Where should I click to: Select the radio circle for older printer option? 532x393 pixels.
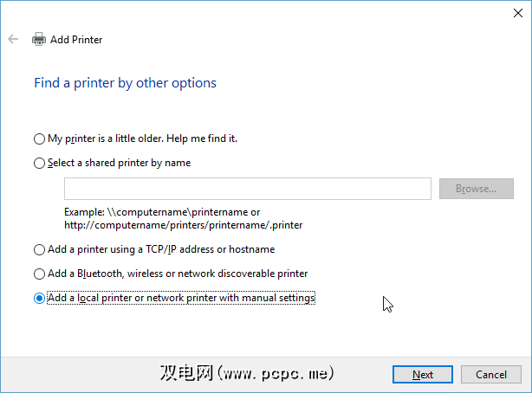[x=39, y=139]
